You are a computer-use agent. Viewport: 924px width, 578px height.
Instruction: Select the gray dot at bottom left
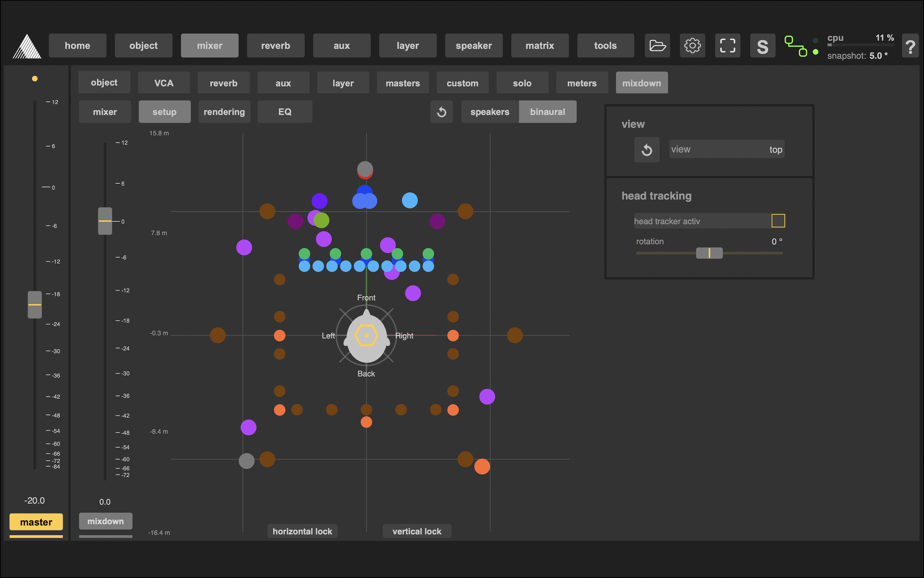coord(247,461)
